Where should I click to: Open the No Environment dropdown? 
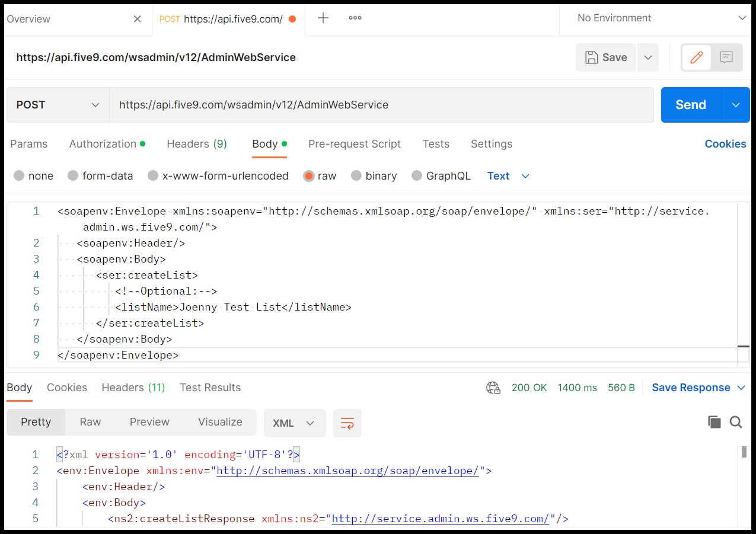[x=661, y=18]
